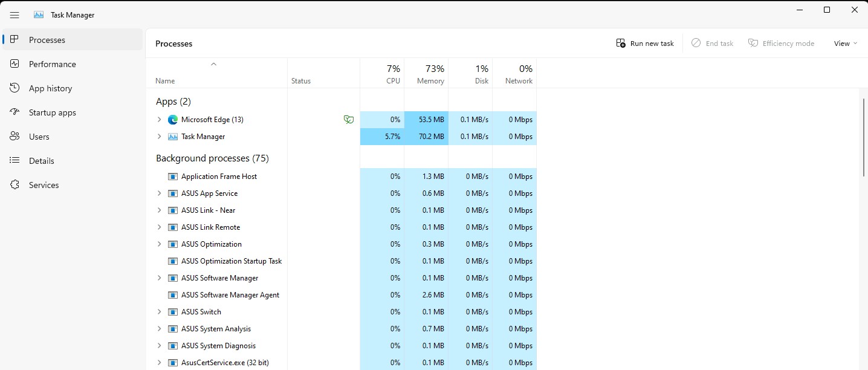Click the 70.2 MB memory cell
Screen dimensions: 868x370
(426, 137)
